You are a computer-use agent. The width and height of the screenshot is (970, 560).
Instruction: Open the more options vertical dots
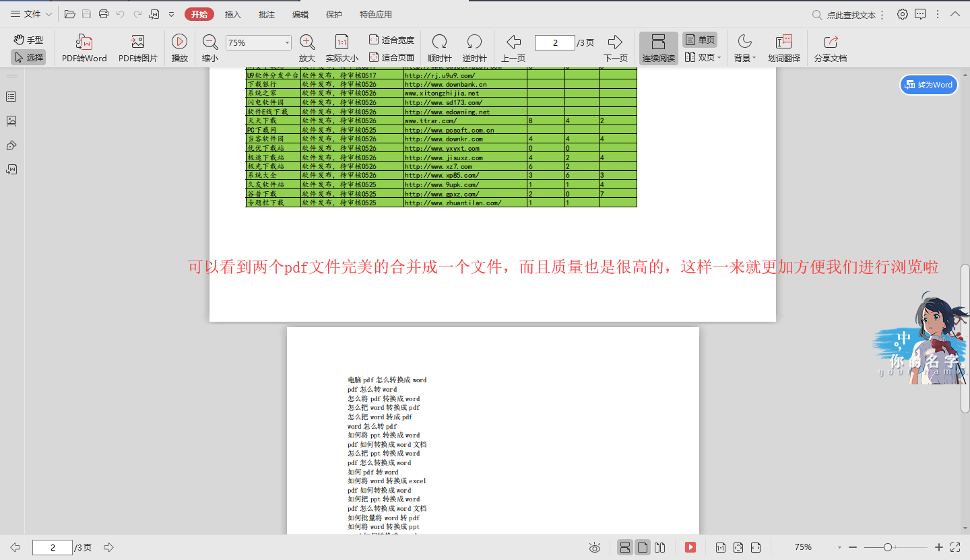[x=937, y=14]
